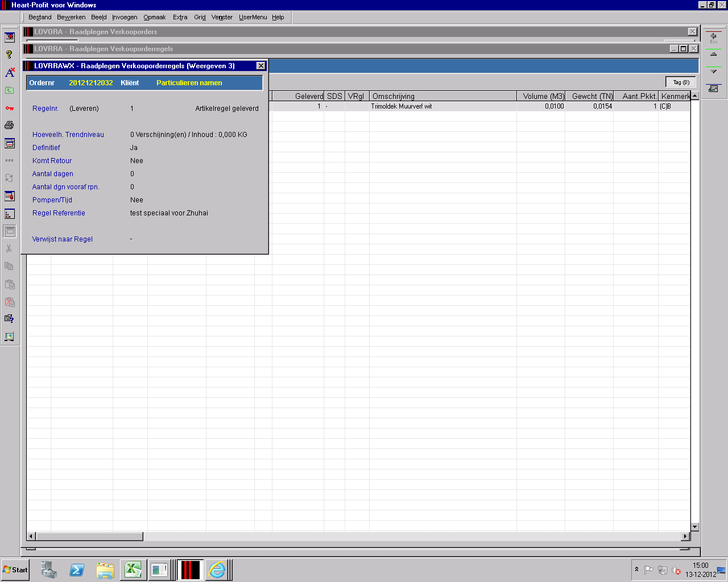Open Internet Explorer from the taskbar

coord(217,569)
